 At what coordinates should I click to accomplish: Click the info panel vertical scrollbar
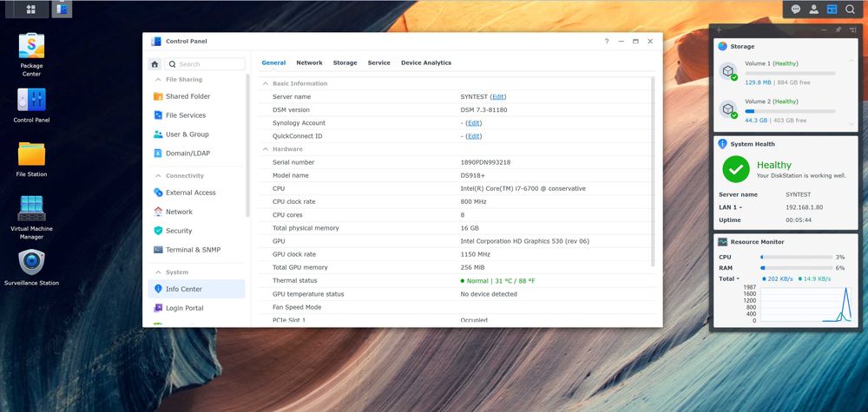pos(654,172)
